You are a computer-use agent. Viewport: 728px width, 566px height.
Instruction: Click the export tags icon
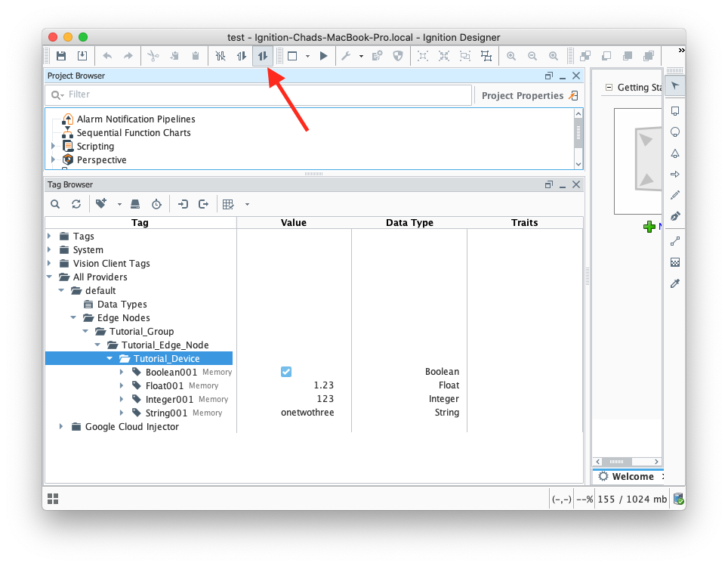click(x=203, y=204)
